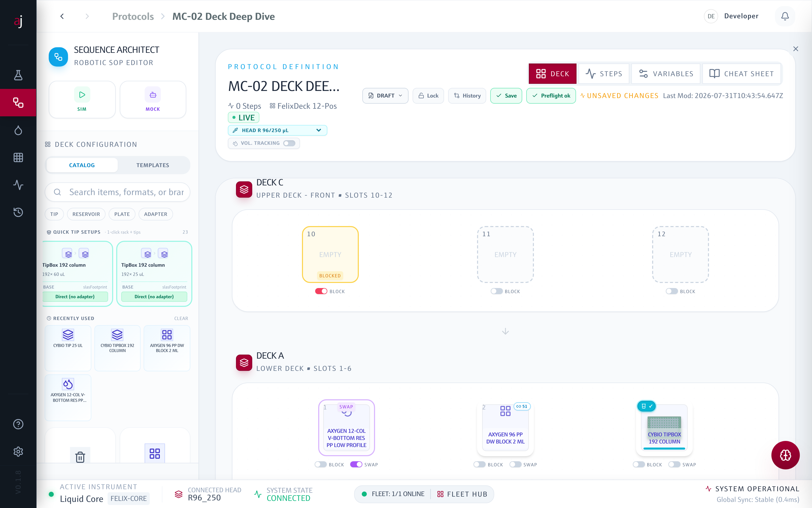Click the teal tip check badge on slot 3
Viewport: 812px width, 508px height.
tap(647, 406)
